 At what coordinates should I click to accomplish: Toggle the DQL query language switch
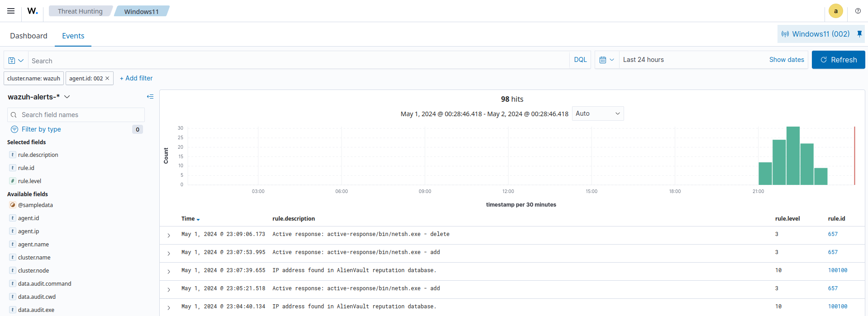[x=580, y=60]
